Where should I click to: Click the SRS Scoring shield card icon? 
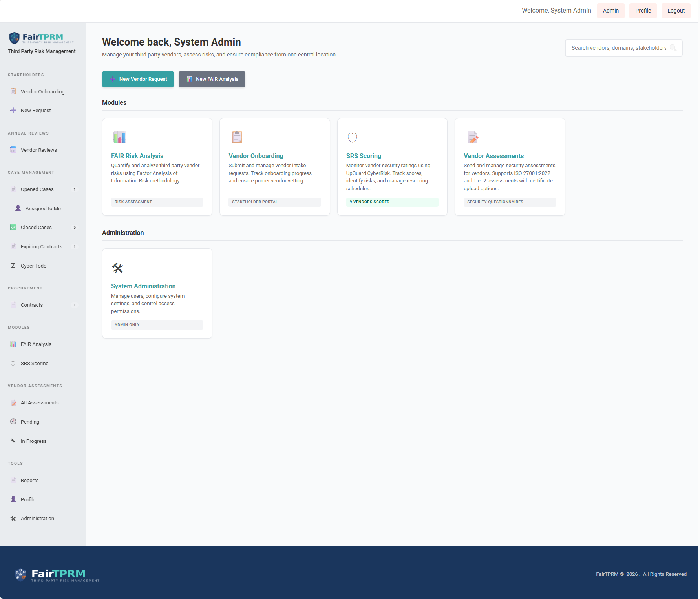353,138
